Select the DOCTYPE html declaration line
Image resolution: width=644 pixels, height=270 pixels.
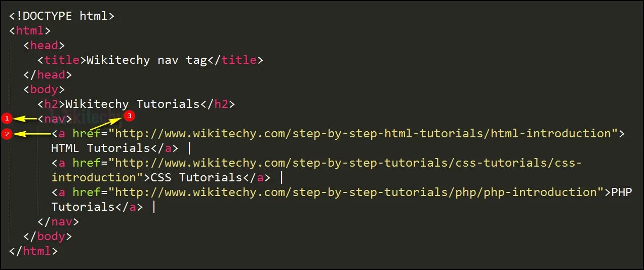click(62, 16)
